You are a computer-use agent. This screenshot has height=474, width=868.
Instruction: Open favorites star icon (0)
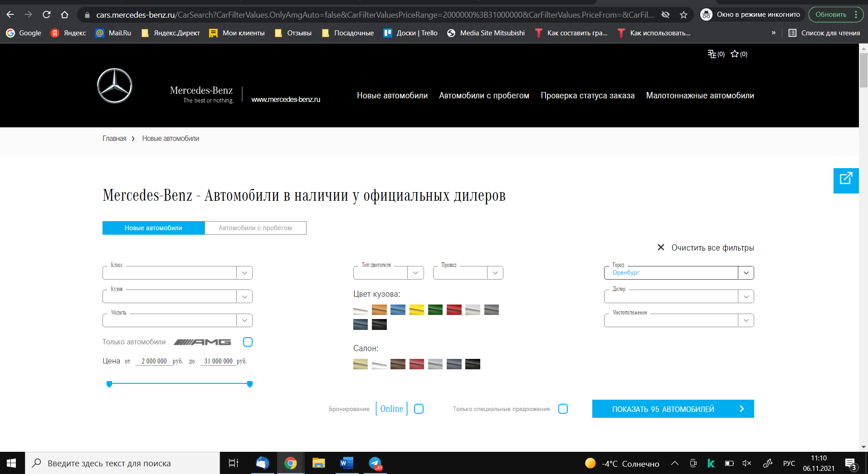click(x=739, y=54)
